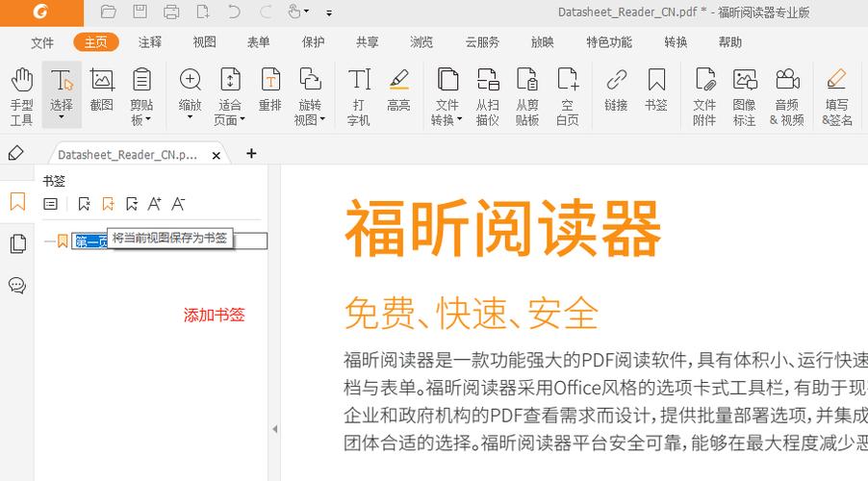Screen dimensions: 868x481
Task: Close the Datasheet_Reader_CN.pdf tab
Action: click(217, 156)
